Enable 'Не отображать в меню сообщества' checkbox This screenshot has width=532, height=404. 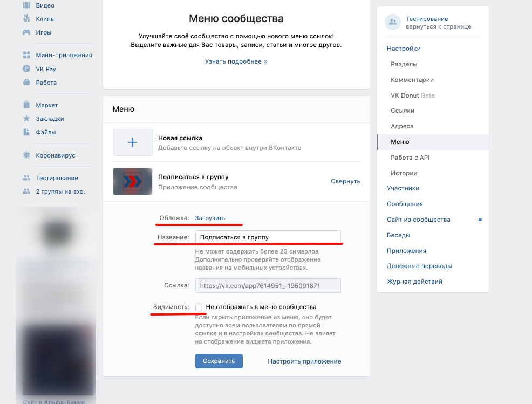(199, 307)
